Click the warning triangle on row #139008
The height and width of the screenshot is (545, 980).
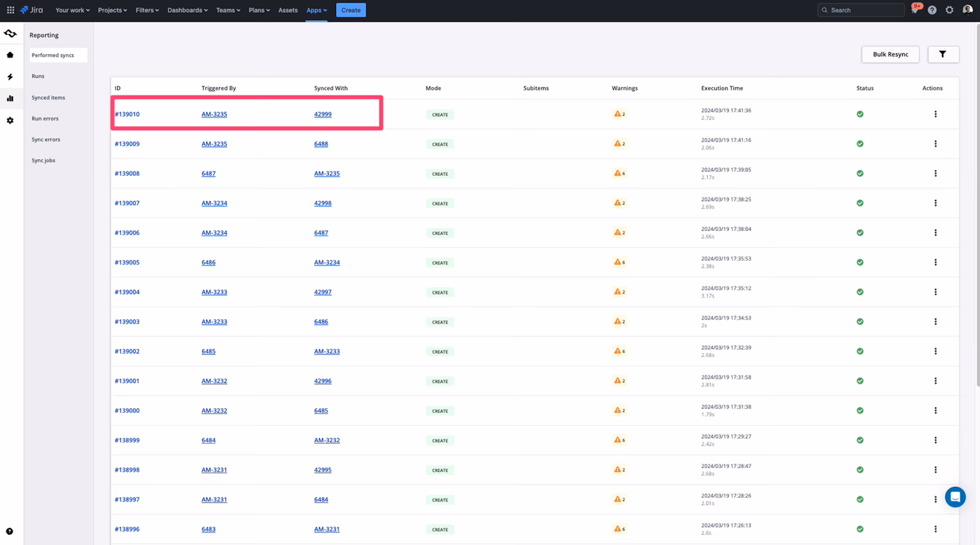(617, 173)
